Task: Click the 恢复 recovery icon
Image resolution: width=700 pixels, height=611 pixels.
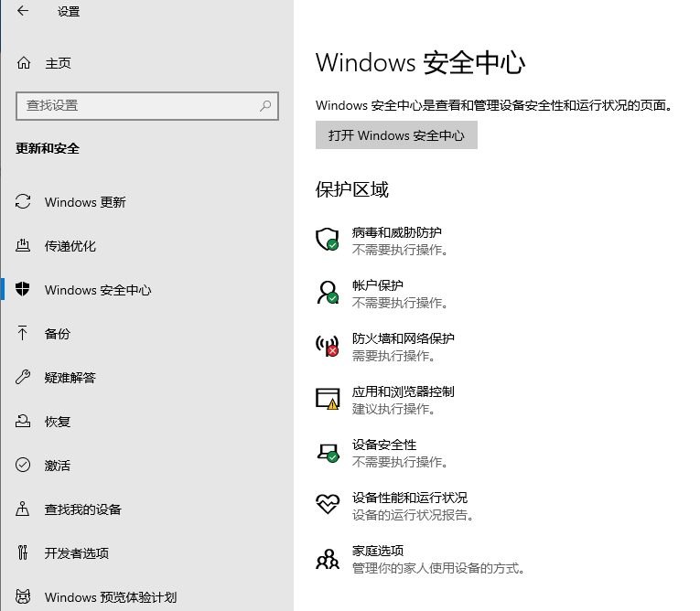Action: coord(23,421)
